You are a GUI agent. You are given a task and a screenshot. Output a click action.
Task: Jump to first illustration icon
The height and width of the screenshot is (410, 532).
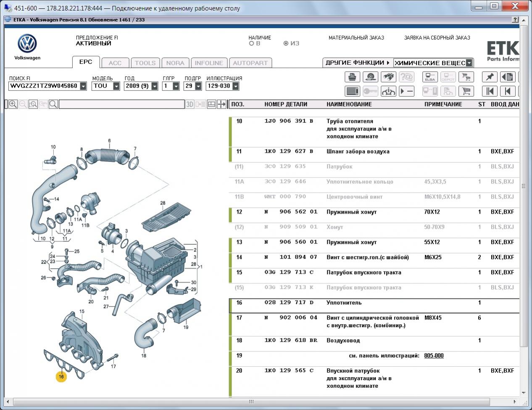(x=490, y=91)
